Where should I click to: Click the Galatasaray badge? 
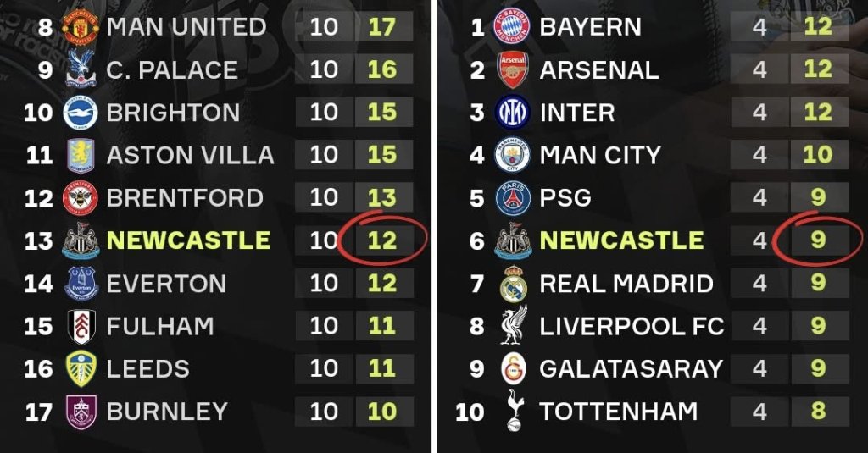coord(512,369)
